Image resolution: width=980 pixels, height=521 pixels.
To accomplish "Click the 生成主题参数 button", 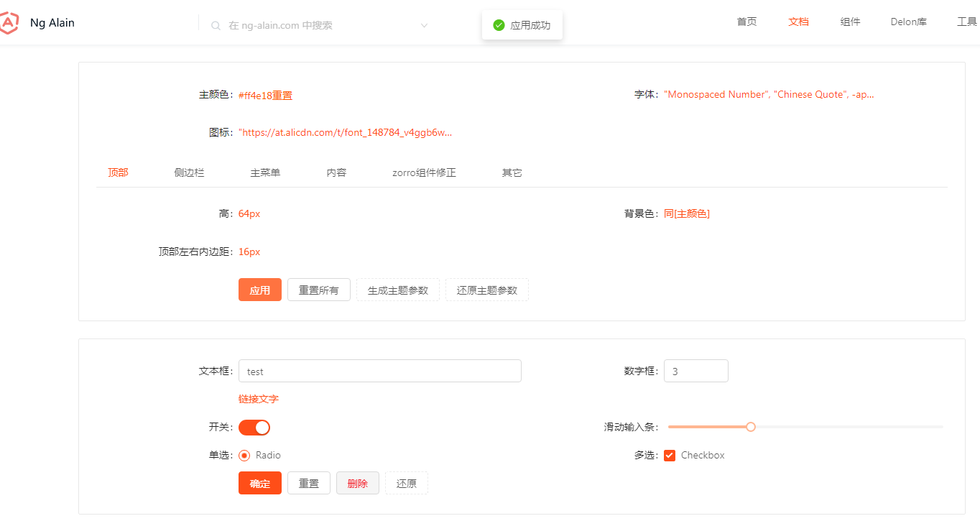I will [397, 289].
